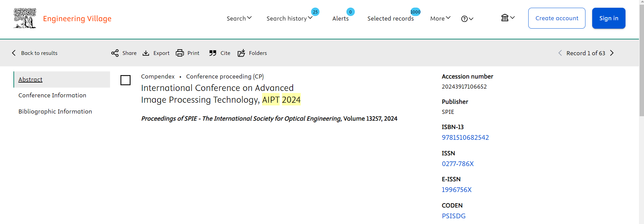Click the Alerts count badge 0
This screenshot has width=644, height=224.
(350, 12)
